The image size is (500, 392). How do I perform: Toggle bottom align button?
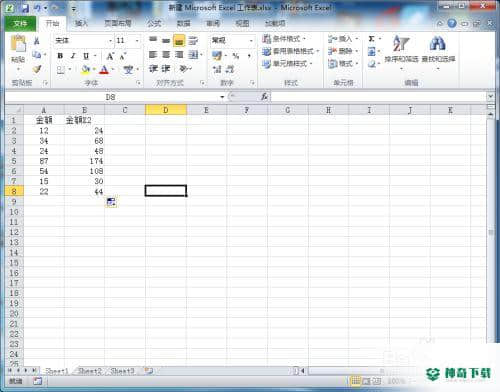coord(179,41)
